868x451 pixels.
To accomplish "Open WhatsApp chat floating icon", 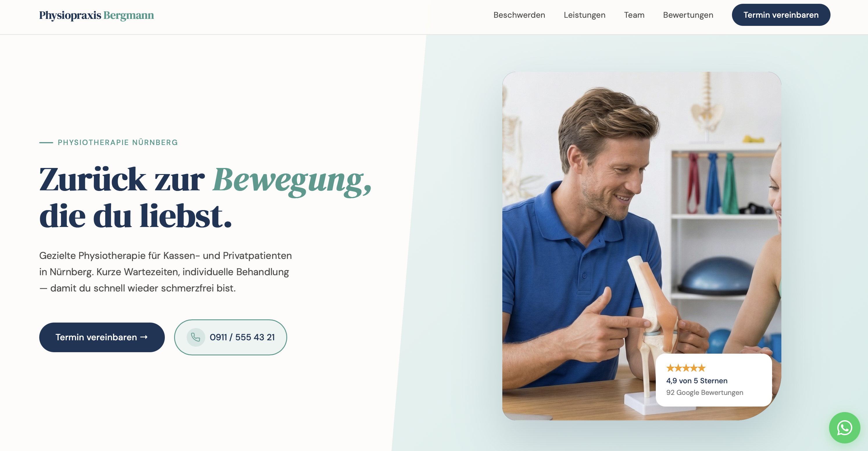I will point(844,428).
